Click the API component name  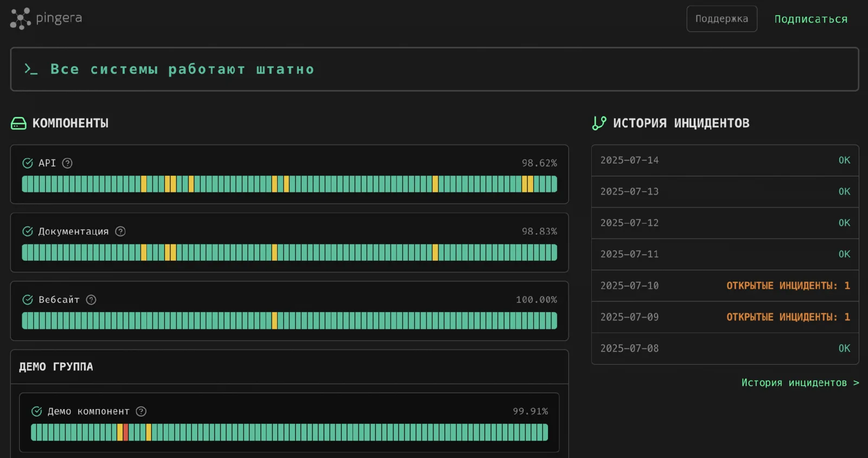point(47,163)
